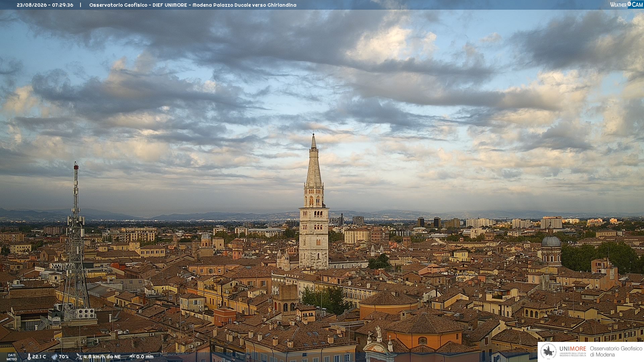Image resolution: width=644 pixels, height=362 pixels.
Task: Click the thermometer temperature icon
Action: 29,357
